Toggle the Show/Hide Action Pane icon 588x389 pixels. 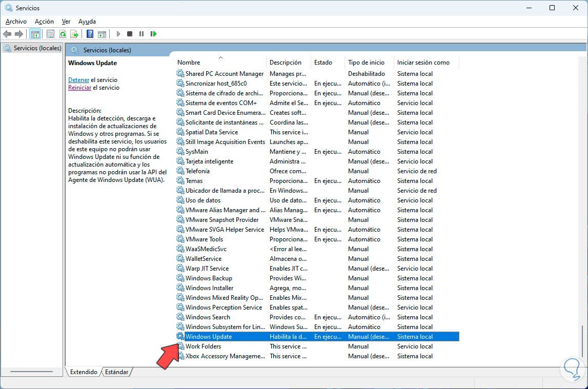pyautogui.click(x=102, y=34)
